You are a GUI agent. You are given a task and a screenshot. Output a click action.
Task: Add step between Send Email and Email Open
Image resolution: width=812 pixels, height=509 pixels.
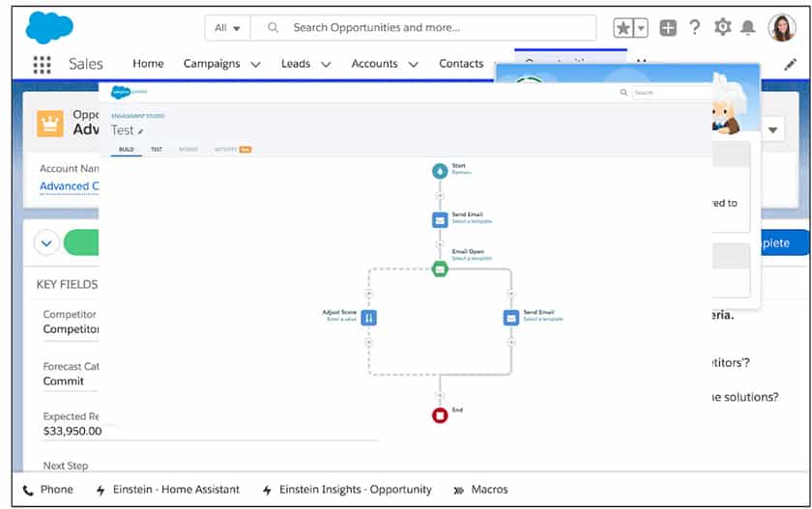click(440, 244)
